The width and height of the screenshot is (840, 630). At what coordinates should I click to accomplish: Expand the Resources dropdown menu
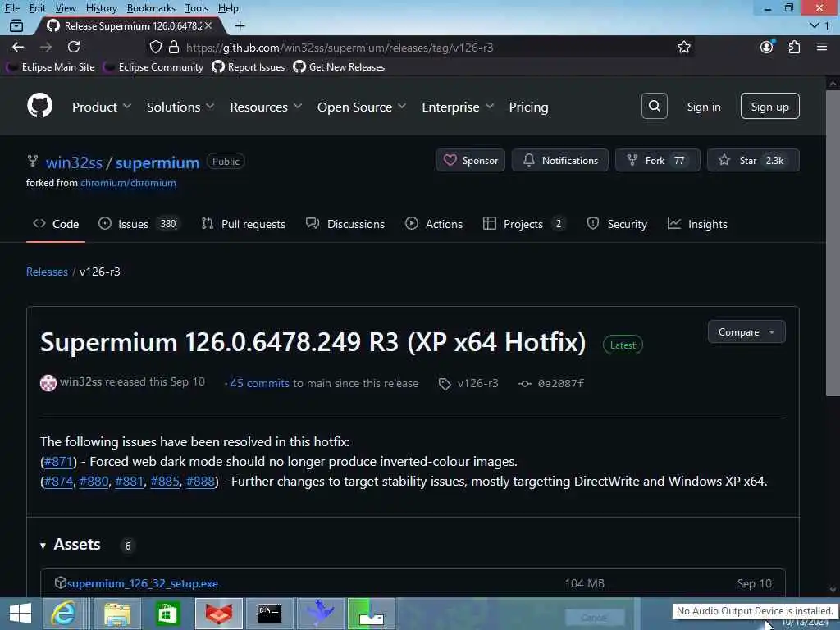266,107
